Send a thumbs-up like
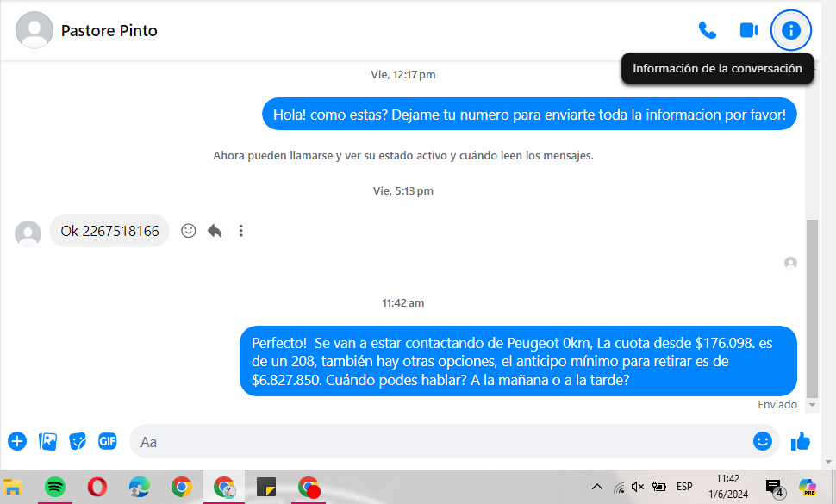 [x=801, y=441]
